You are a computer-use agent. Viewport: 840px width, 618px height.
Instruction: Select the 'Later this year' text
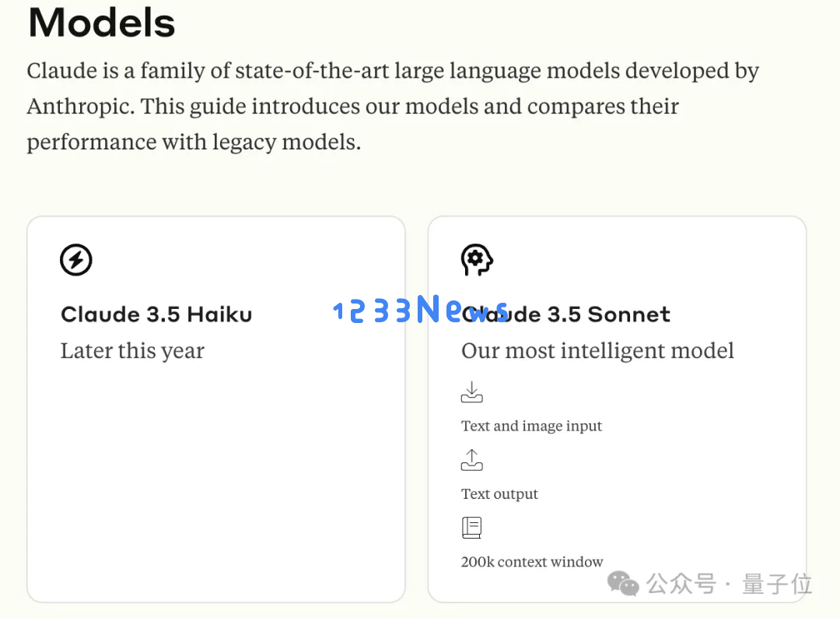point(132,351)
